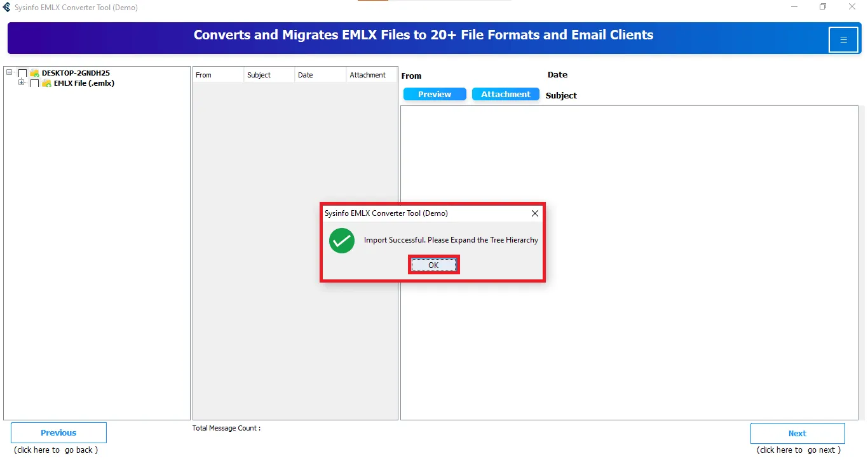Collapse the DESKTOP-2GNDH25 tree node
Viewport: 868px width, 461px height.
click(x=10, y=72)
